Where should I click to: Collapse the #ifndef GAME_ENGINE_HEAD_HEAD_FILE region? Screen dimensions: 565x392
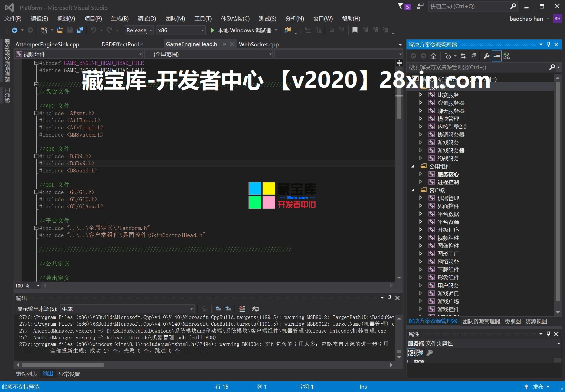(x=36, y=63)
